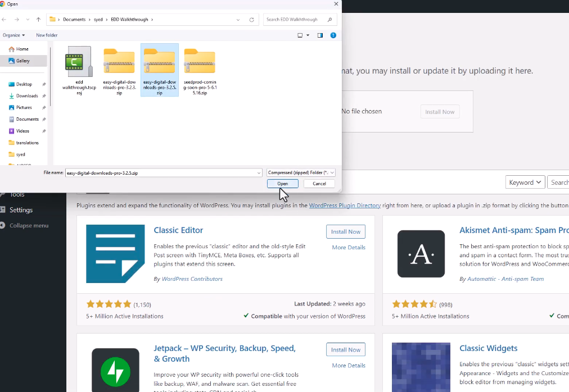Viewport: 569px width, 392px height.
Task: Go up one folder level
Action: [38, 20]
